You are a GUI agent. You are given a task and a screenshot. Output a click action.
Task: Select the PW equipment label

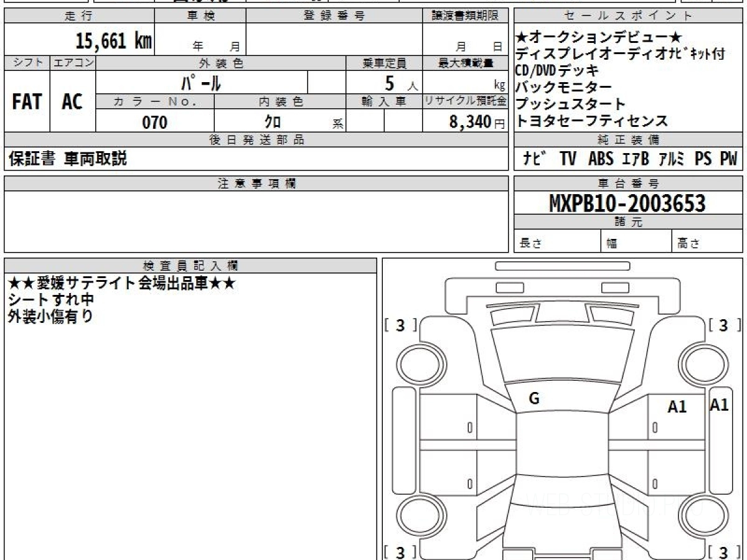(728, 159)
